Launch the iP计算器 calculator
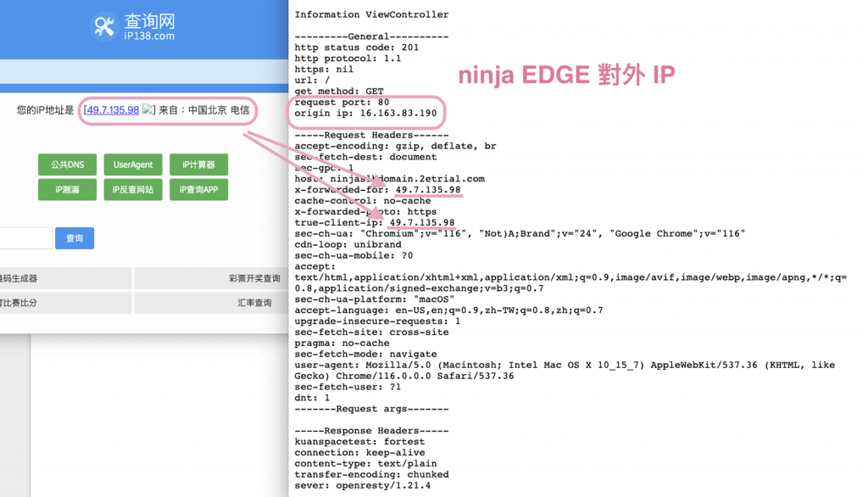Viewport: 868px width, 497px height. click(198, 165)
